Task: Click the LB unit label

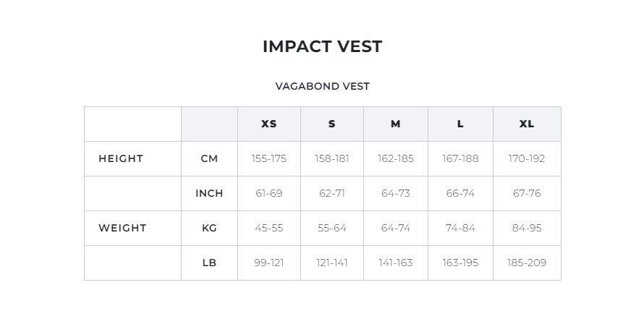Action: coord(209,263)
